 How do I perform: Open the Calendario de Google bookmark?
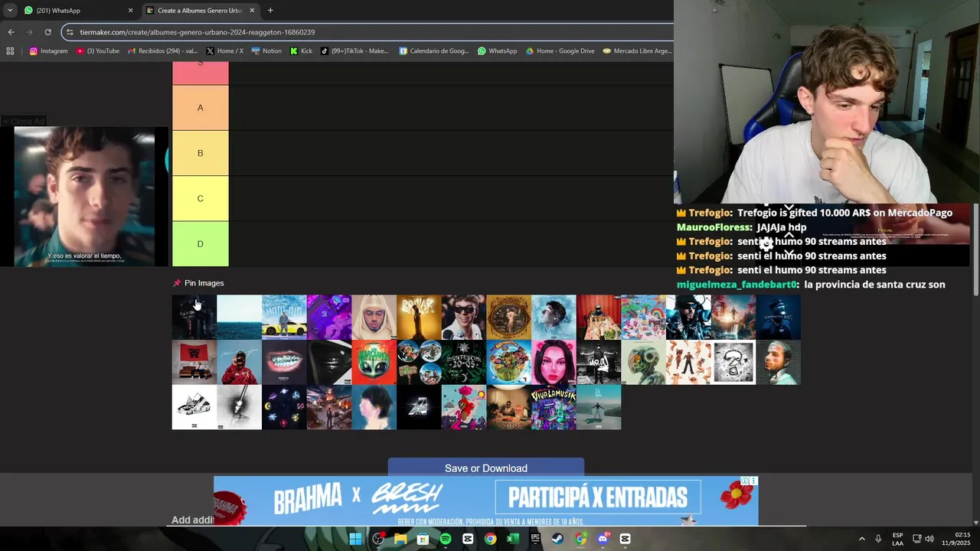click(x=434, y=51)
